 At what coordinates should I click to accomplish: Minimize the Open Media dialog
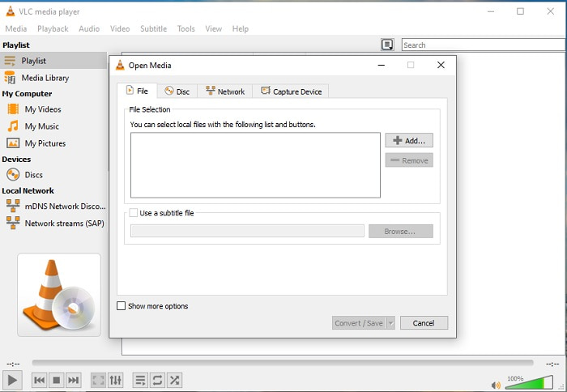coord(382,65)
